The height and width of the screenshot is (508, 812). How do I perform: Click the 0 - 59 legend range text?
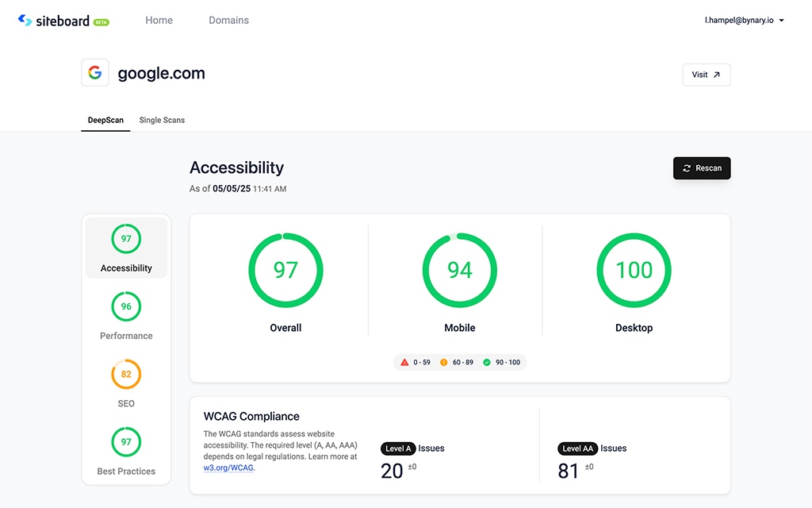422,362
